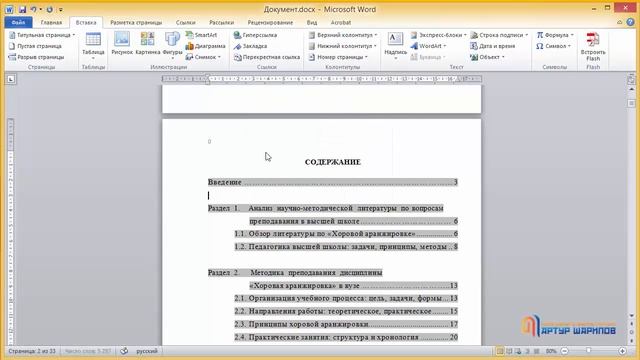640x360 pixels.
Task: Insert a Надпись text box
Action: click(395, 45)
